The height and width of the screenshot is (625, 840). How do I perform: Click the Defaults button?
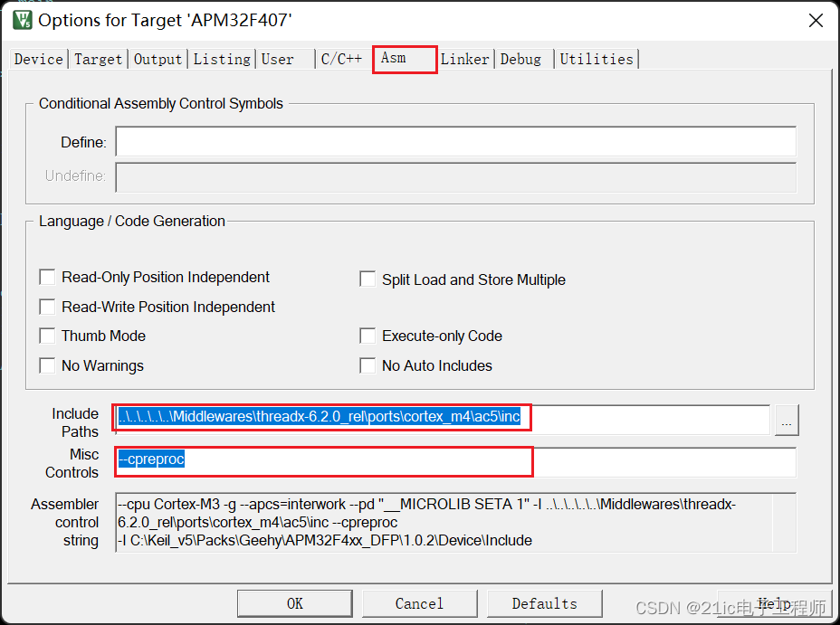[544, 603]
